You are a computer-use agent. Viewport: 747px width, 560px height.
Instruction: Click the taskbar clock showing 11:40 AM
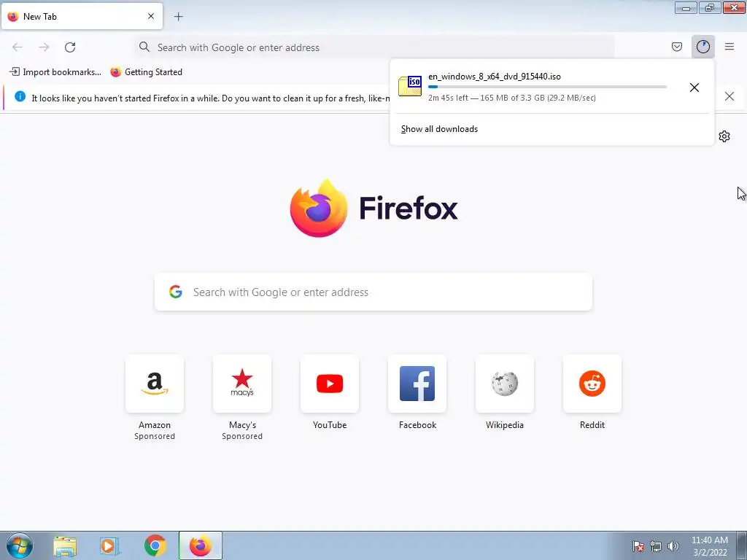(709, 546)
